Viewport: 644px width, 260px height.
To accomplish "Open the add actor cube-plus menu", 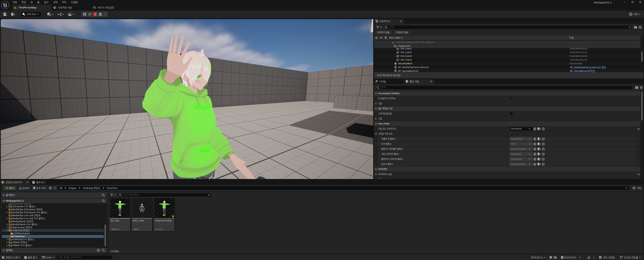I will pyautogui.click(x=50, y=14).
